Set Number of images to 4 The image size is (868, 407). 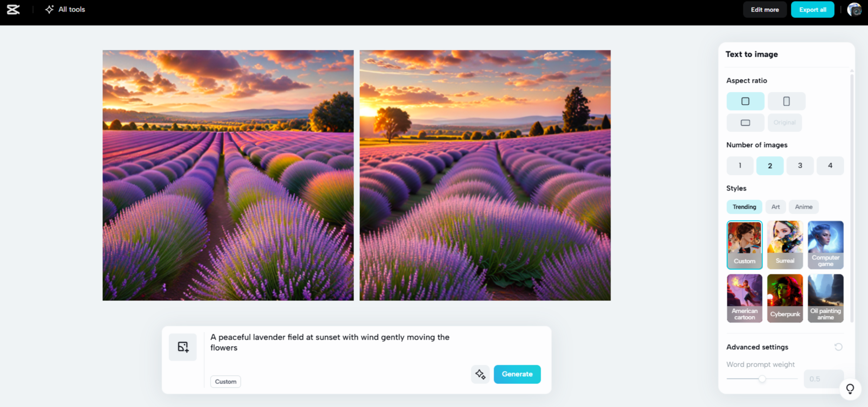coord(830,166)
